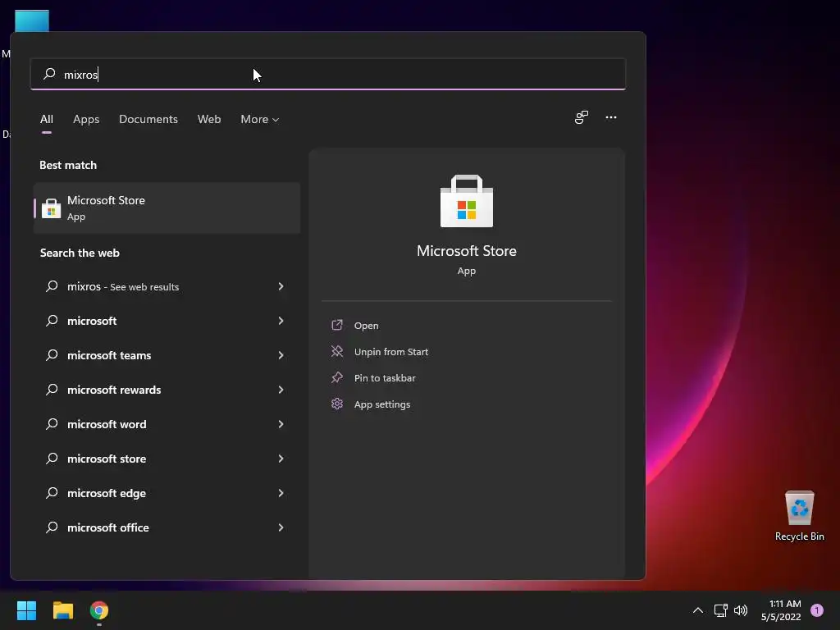This screenshot has width=840, height=630.
Task: Switch to the All tab
Action: [x=47, y=119]
